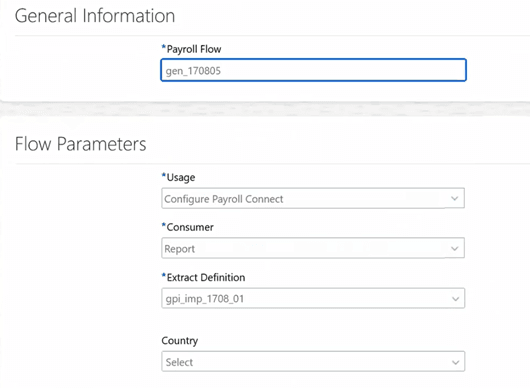Open the Usage dropdown
The image size is (530, 388).
click(313, 198)
